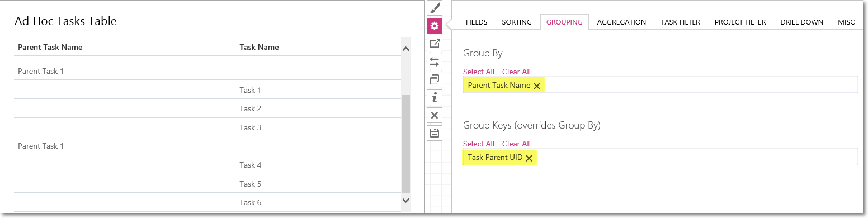The height and width of the screenshot is (218, 868).
Task: Open the Misc tab
Action: (x=846, y=22)
